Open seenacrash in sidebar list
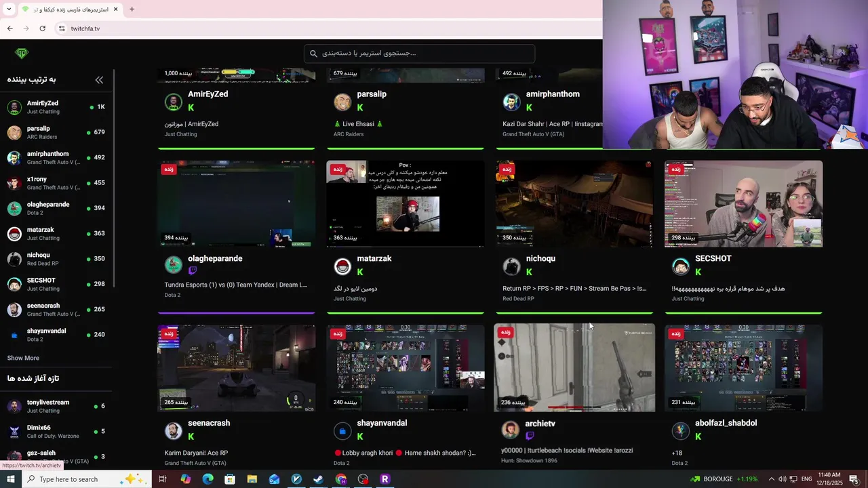This screenshot has width=868, height=488. point(56,309)
